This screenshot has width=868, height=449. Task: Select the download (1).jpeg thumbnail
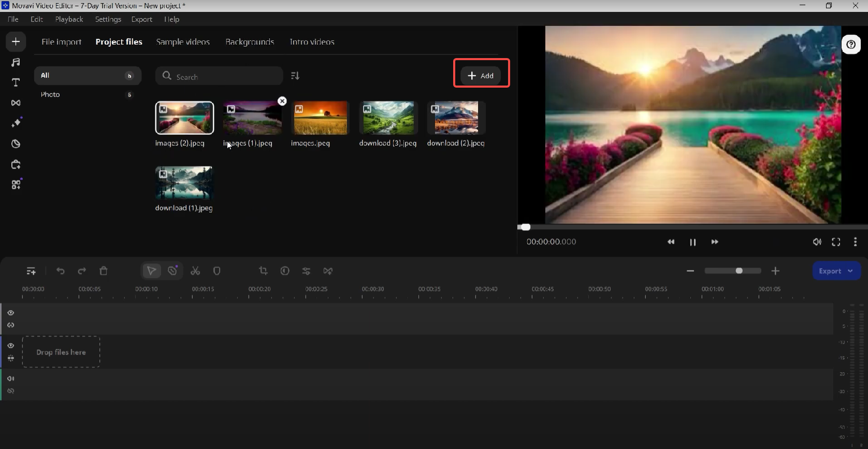pyautogui.click(x=184, y=183)
